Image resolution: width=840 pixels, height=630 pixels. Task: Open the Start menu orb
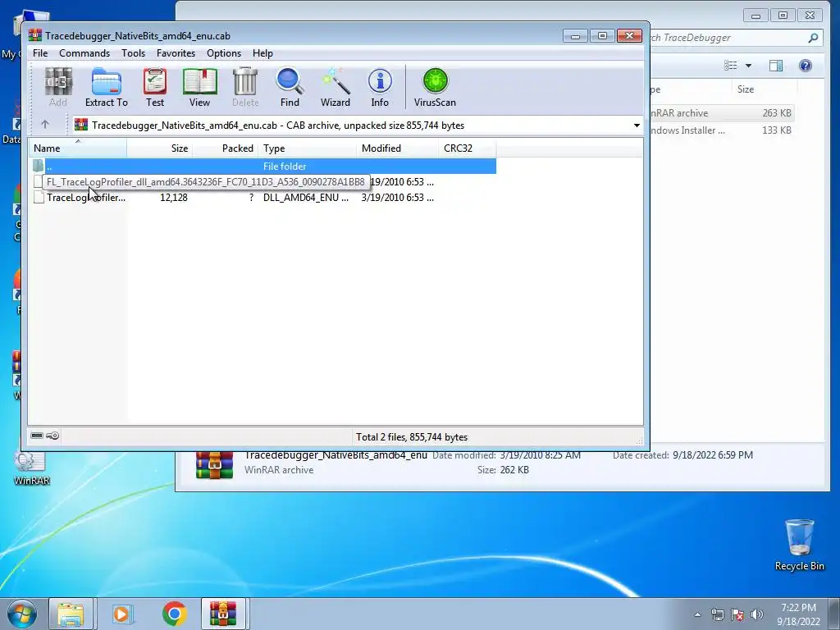(22, 614)
